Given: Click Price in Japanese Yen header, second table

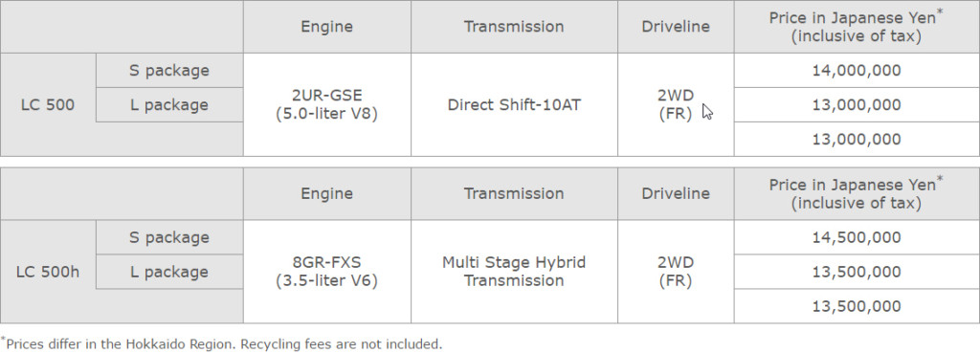Looking at the screenshot, I should click(857, 193).
